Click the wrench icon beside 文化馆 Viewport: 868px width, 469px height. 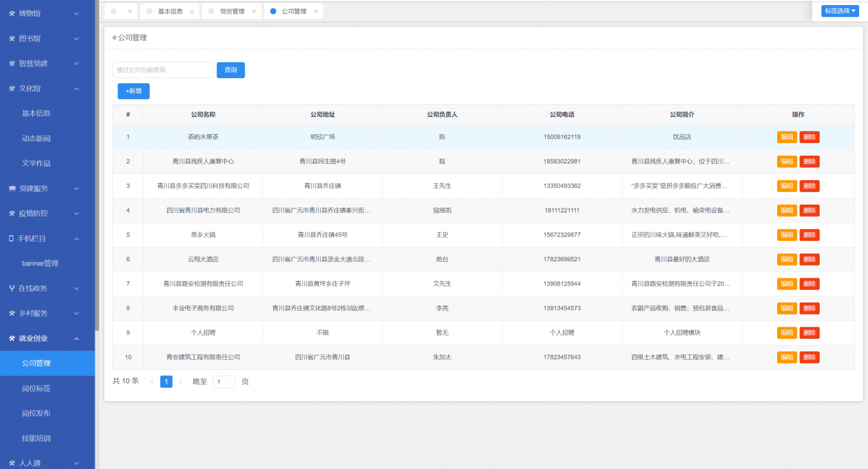[12, 88]
